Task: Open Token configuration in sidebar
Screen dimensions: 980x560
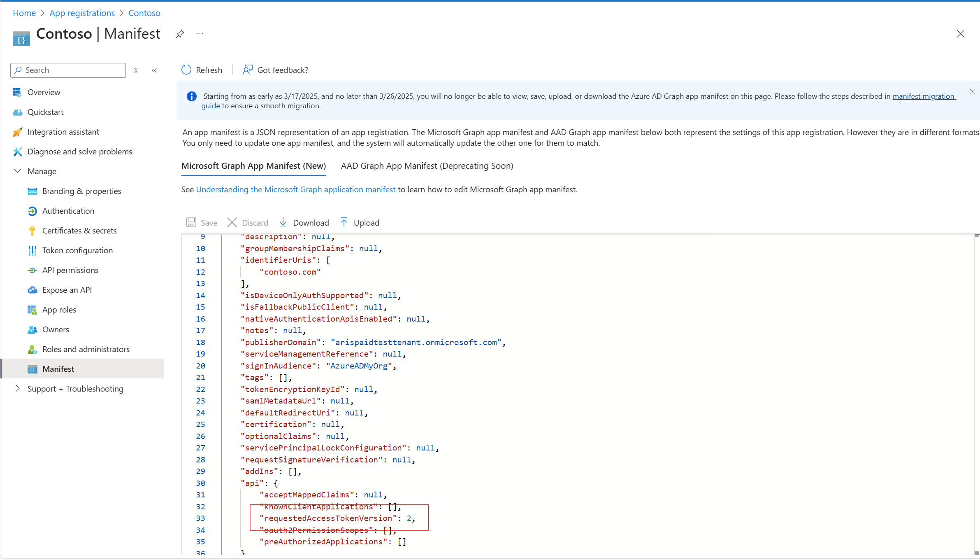Action: [77, 250]
